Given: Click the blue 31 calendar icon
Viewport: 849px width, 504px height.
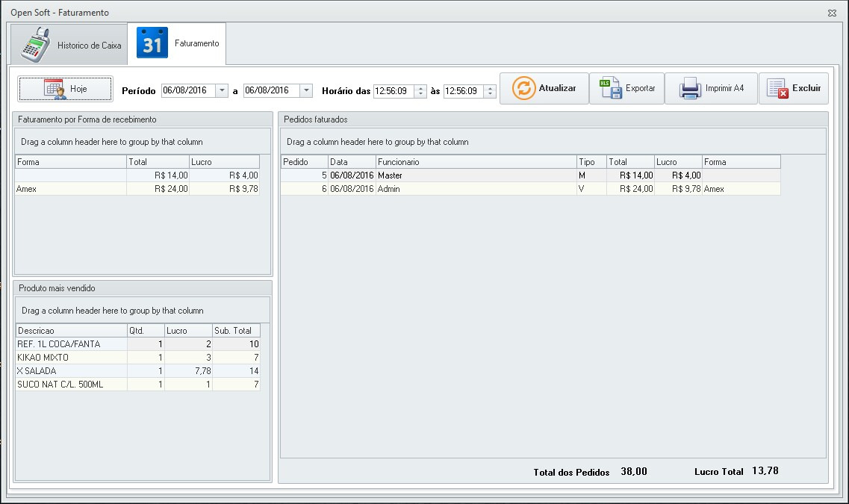Looking at the screenshot, I should 152,44.
